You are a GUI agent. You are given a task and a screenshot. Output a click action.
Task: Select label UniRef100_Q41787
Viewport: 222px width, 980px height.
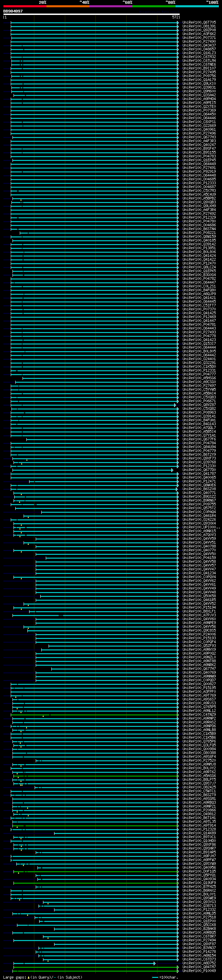click(199, 473)
